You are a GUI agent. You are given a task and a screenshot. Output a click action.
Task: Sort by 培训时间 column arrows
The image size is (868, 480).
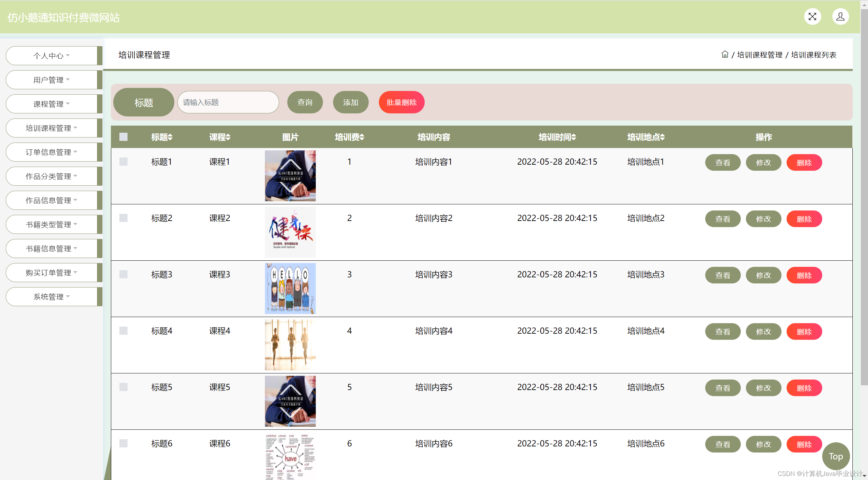tap(574, 137)
